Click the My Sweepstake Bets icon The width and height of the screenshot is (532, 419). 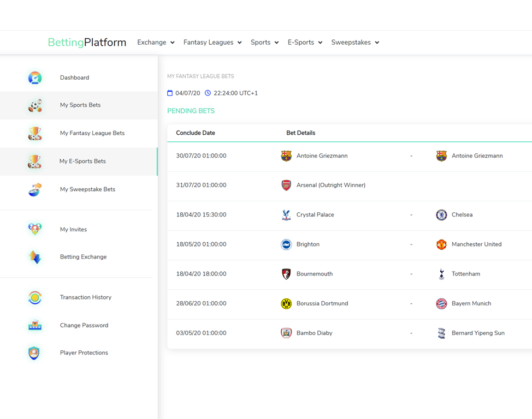pyautogui.click(x=35, y=189)
